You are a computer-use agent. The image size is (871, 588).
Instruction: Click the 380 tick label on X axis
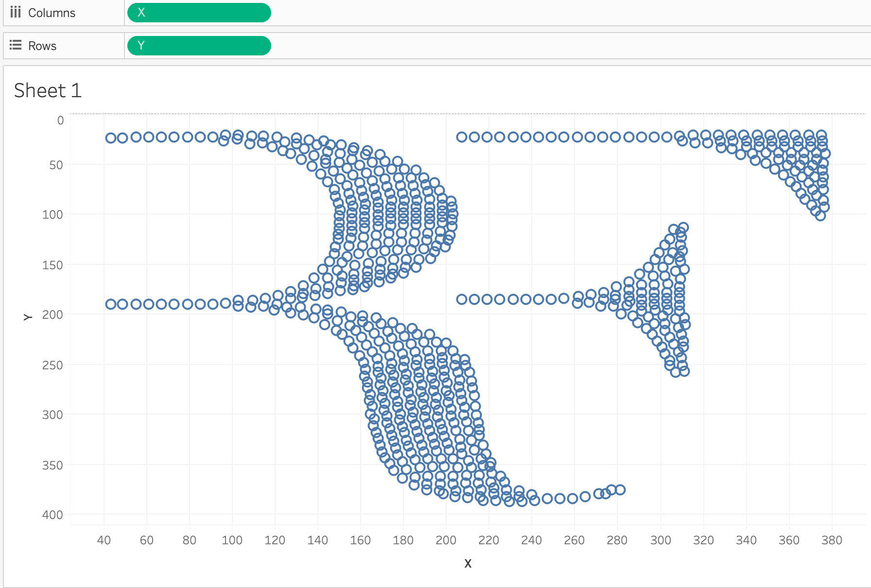832,540
